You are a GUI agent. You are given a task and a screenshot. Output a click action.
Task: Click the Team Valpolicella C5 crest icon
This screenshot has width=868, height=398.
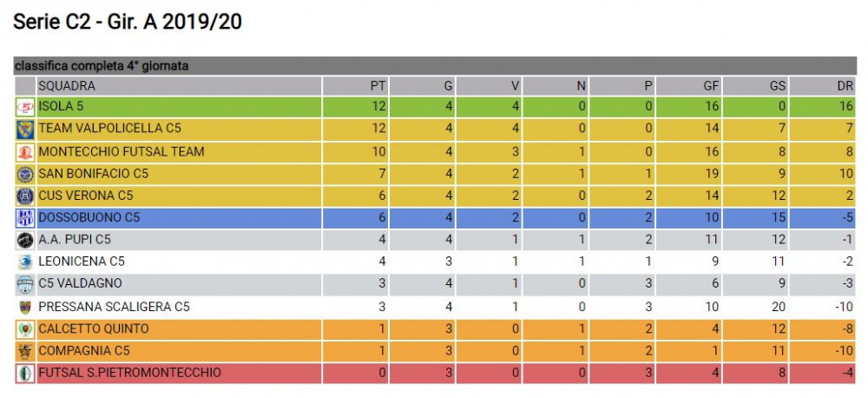click(x=25, y=129)
